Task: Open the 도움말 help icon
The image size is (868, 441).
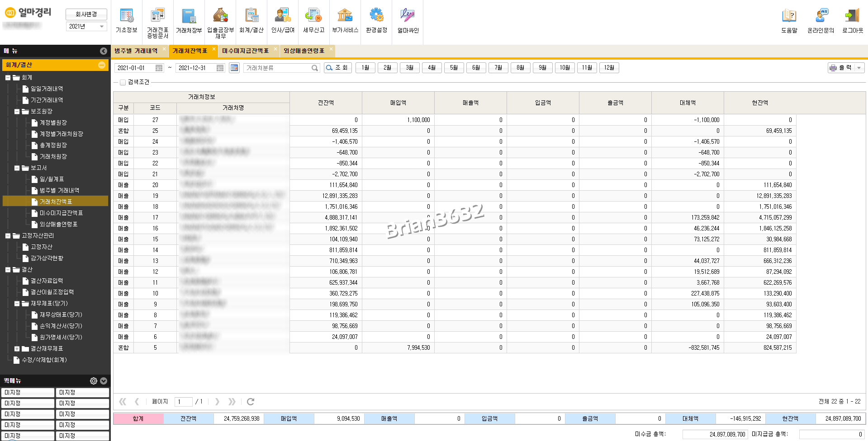Action: pyautogui.click(x=789, y=16)
